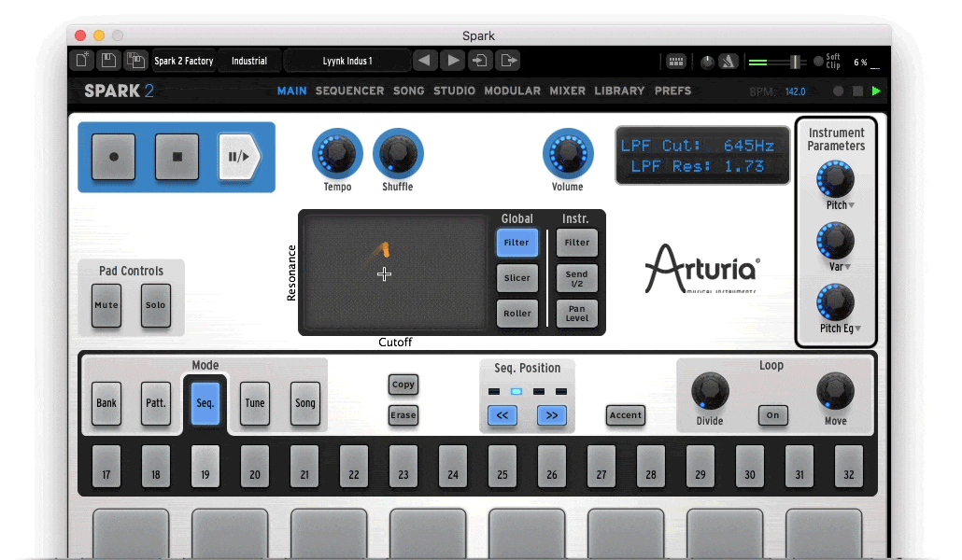
Task: Open the PREFS tab
Action: 672,91
